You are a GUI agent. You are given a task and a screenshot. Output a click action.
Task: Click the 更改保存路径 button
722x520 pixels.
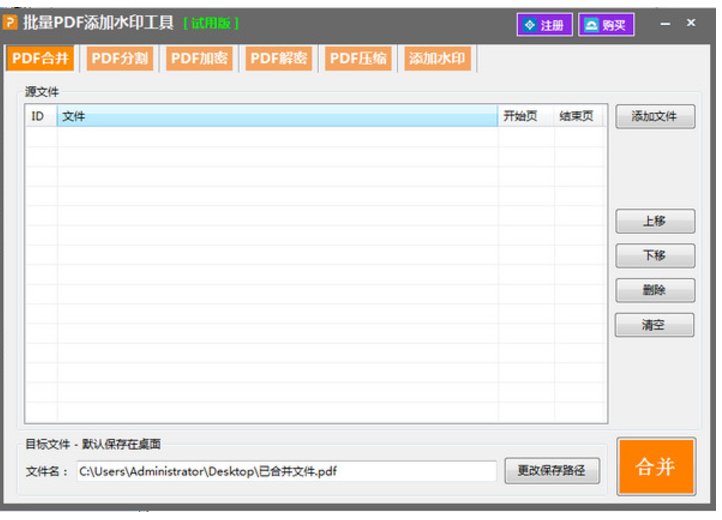click(x=552, y=470)
